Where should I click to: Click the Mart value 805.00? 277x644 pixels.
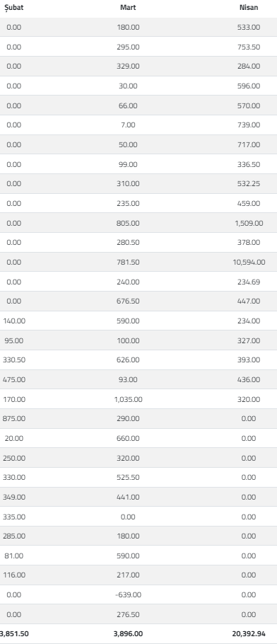128,223
